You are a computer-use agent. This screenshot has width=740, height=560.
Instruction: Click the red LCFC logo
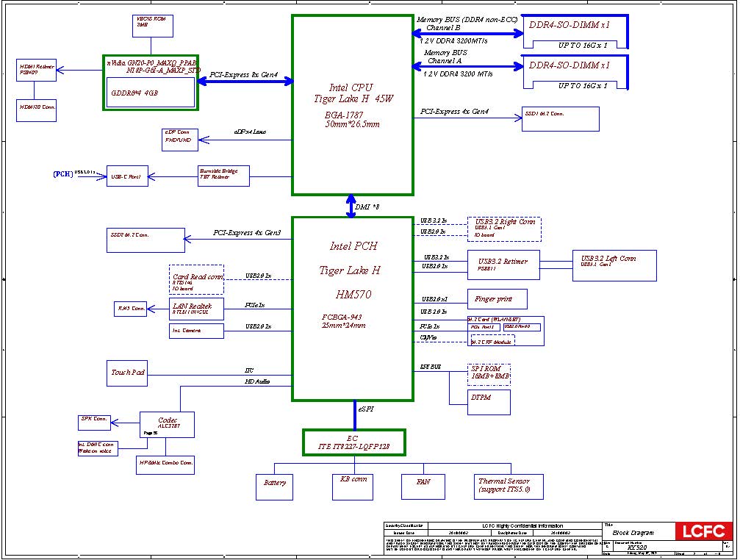pos(704,531)
